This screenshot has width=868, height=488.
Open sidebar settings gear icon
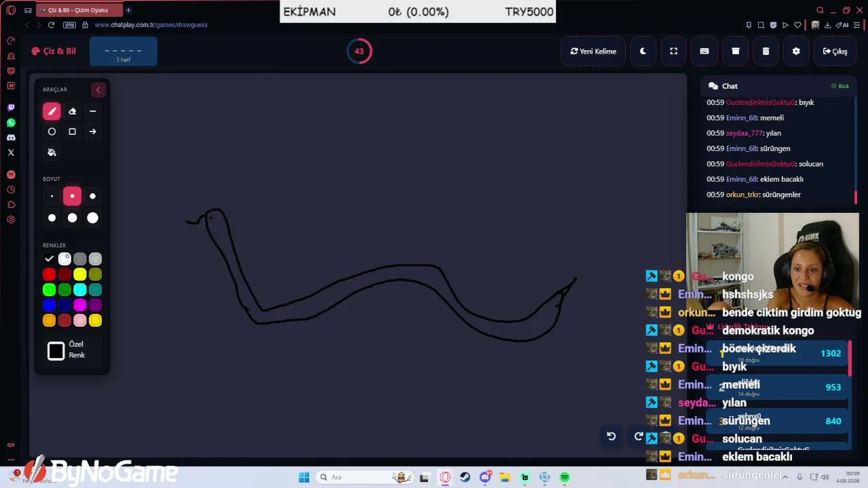pos(11,220)
